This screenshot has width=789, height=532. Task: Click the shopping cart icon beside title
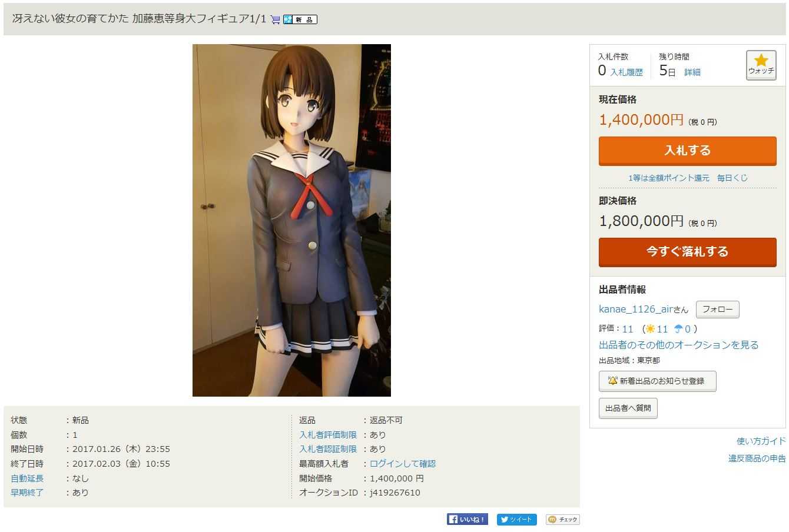[275, 19]
